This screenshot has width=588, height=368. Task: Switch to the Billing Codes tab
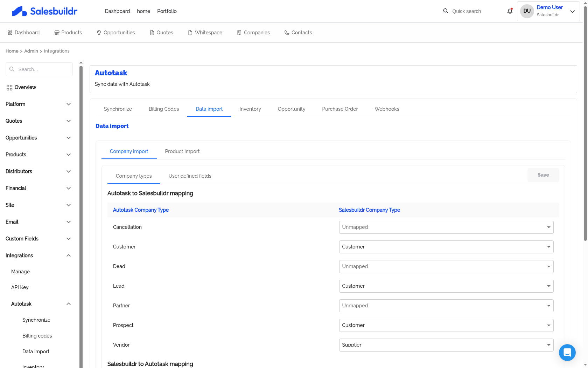[164, 109]
